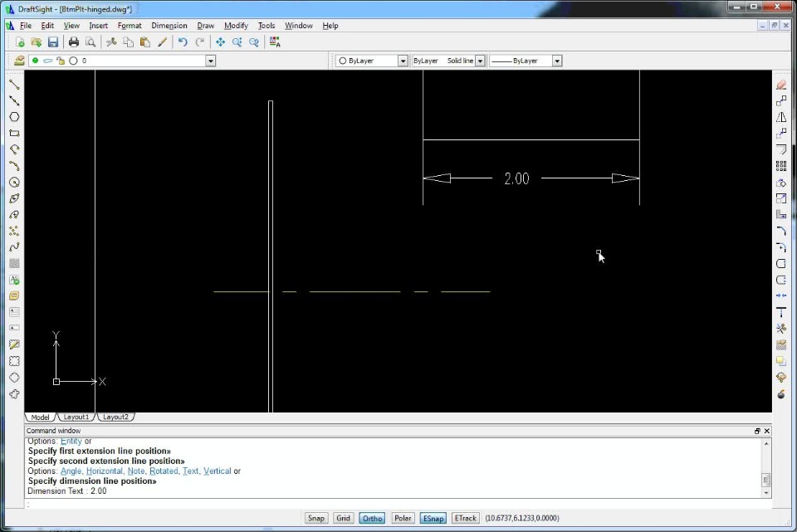
Task: Click the Rotated option link
Action: pos(164,471)
